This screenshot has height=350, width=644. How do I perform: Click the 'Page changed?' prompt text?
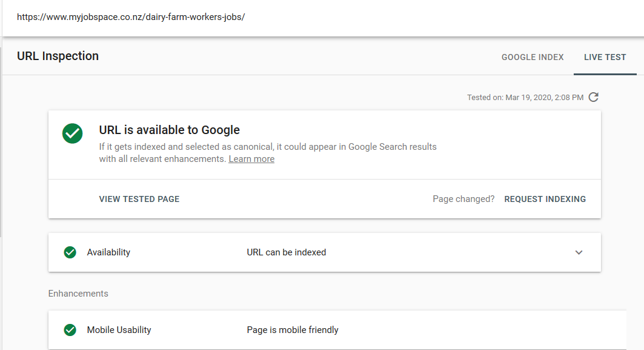point(463,199)
